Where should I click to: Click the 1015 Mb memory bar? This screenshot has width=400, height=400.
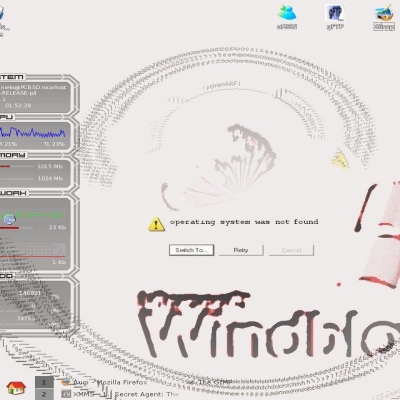click(16, 166)
